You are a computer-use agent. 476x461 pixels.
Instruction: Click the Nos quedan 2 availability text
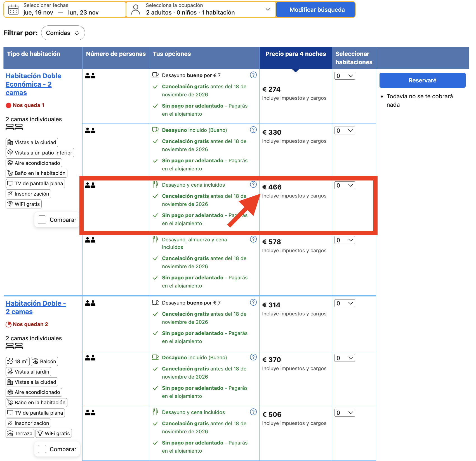tap(30, 324)
